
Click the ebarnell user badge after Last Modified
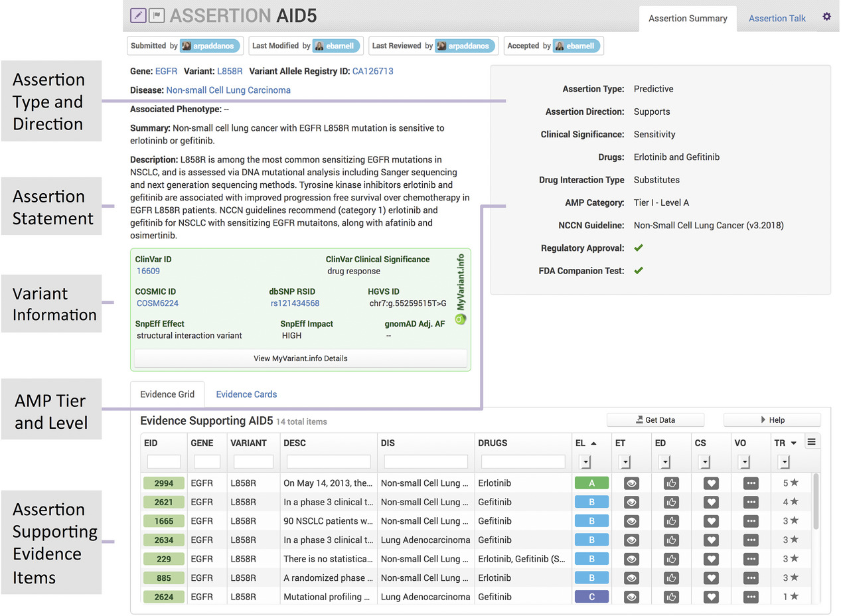pos(337,46)
